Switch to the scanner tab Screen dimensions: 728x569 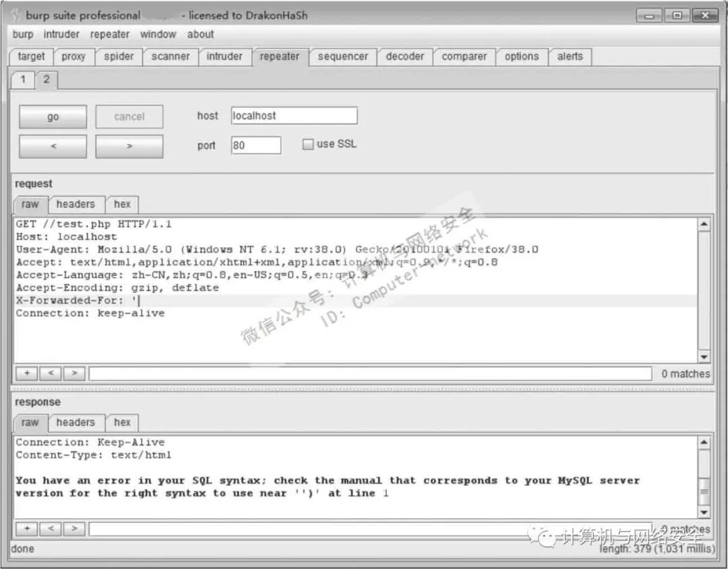tap(171, 57)
